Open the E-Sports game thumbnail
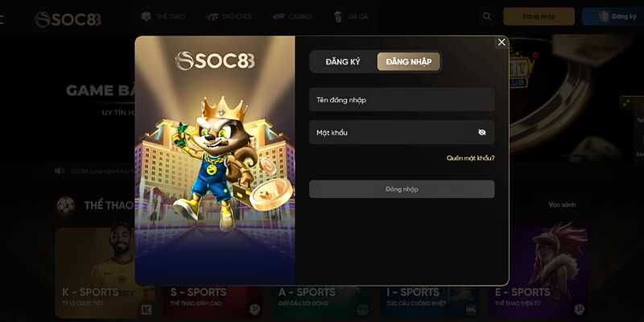 pyautogui.click(x=538, y=272)
